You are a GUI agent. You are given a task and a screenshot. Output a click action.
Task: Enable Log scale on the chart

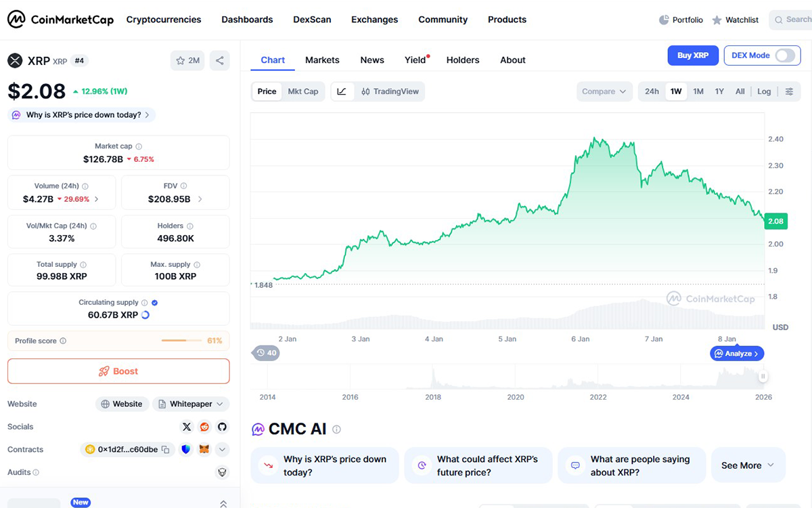tap(763, 91)
